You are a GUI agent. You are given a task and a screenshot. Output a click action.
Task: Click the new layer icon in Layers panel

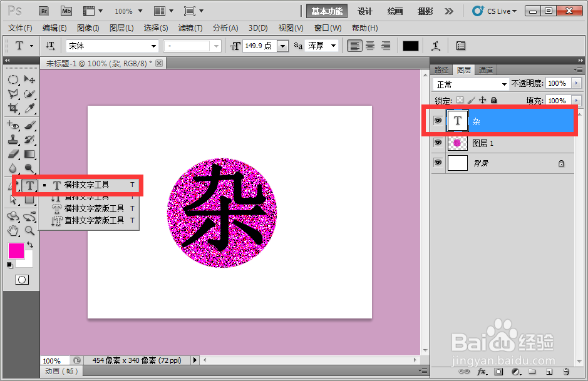point(549,371)
